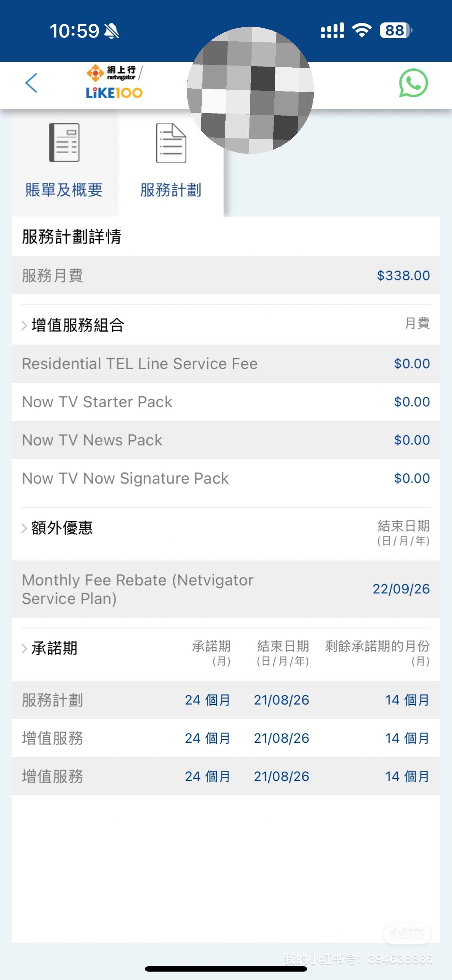Tap the Netvigator LiKE100 logo
The image size is (452, 980).
[115, 82]
